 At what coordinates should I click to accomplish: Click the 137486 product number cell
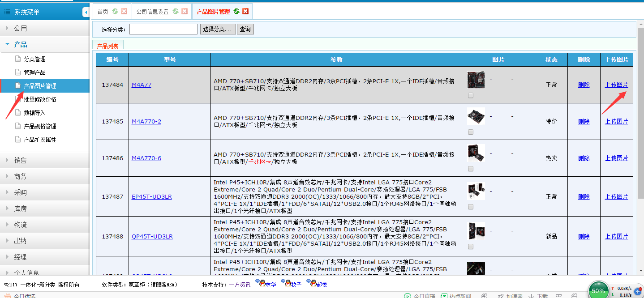tap(112, 158)
